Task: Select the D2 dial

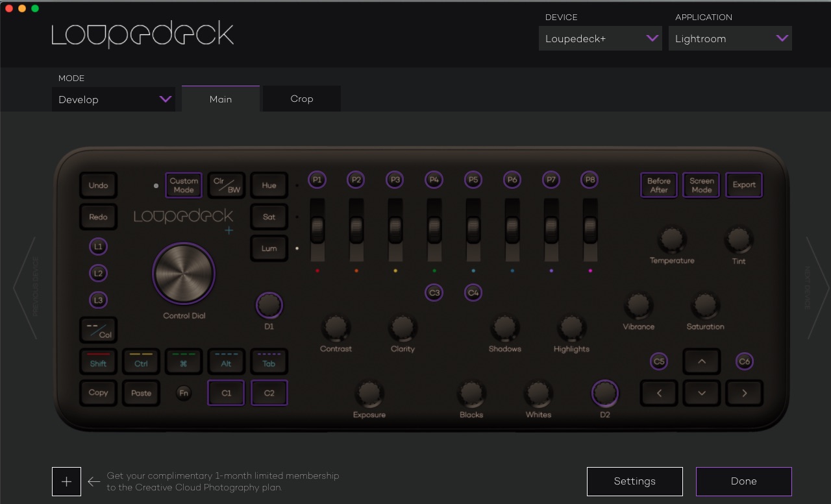Action: click(x=604, y=393)
